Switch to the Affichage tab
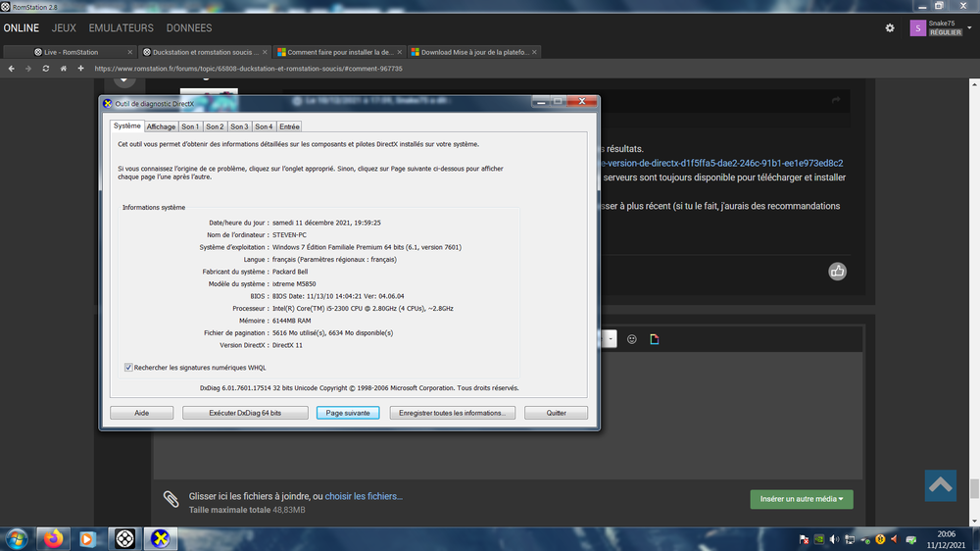The image size is (980, 551). (162, 126)
